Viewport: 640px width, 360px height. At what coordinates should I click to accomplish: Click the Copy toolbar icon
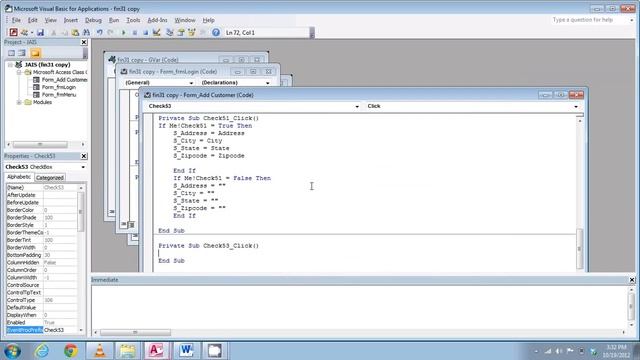pos(64,32)
